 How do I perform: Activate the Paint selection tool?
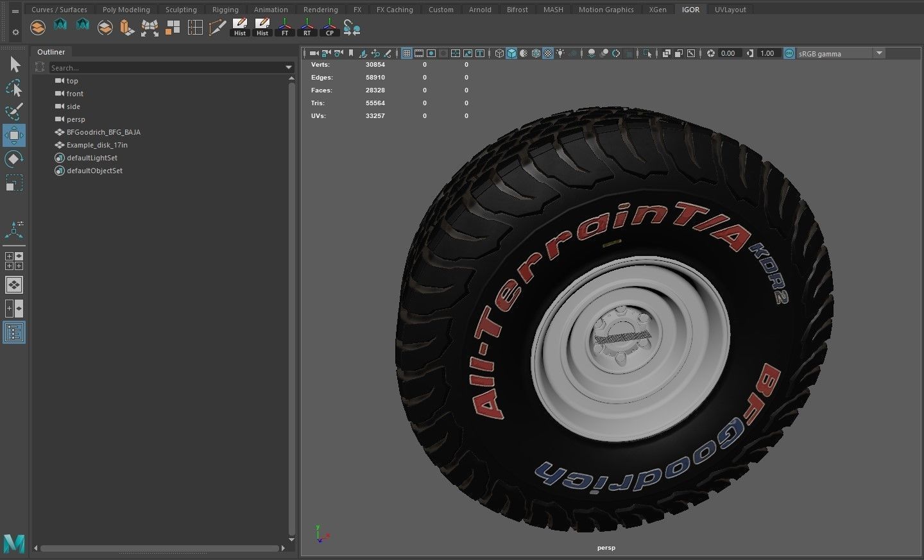coord(14,112)
